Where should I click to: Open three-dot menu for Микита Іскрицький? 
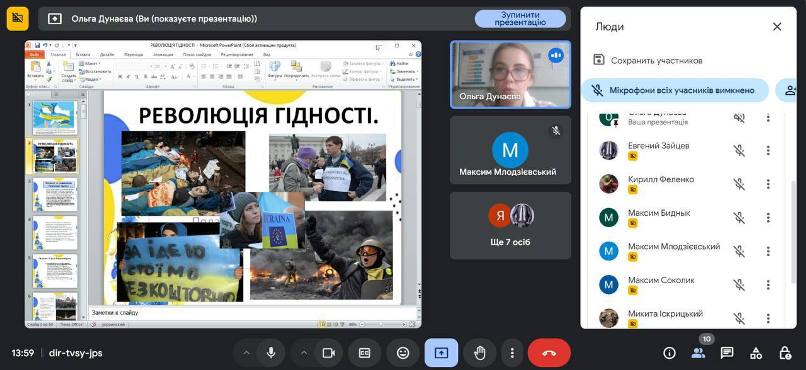coord(768,318)
